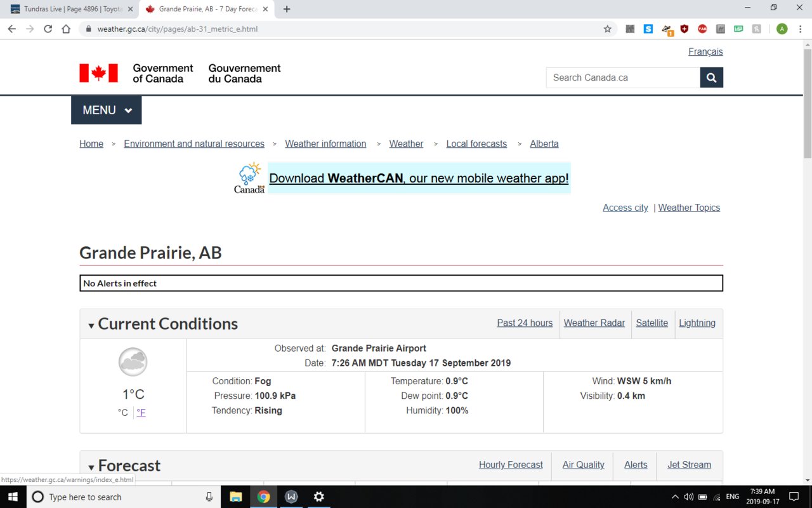812x508 pixels.
Task: Expand the MENU dropdown
Action: click(107, 110)
